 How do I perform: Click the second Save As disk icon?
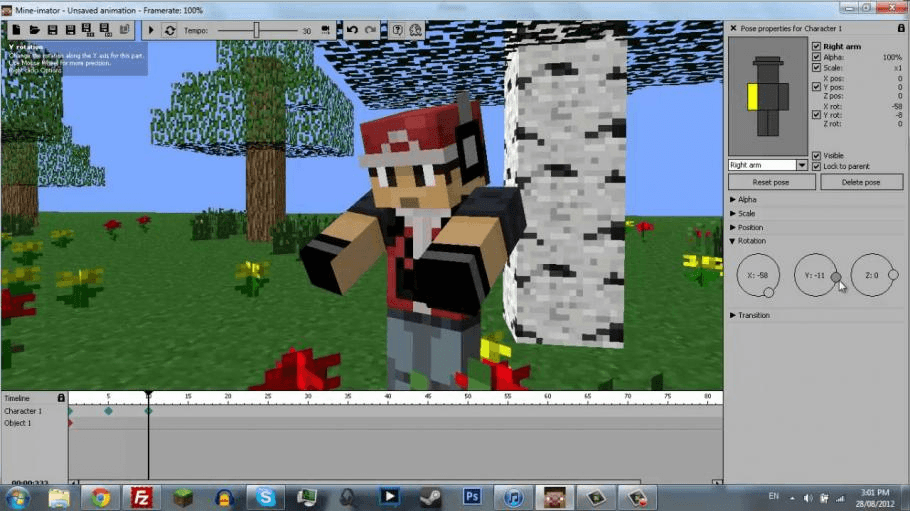pos(70,30)
